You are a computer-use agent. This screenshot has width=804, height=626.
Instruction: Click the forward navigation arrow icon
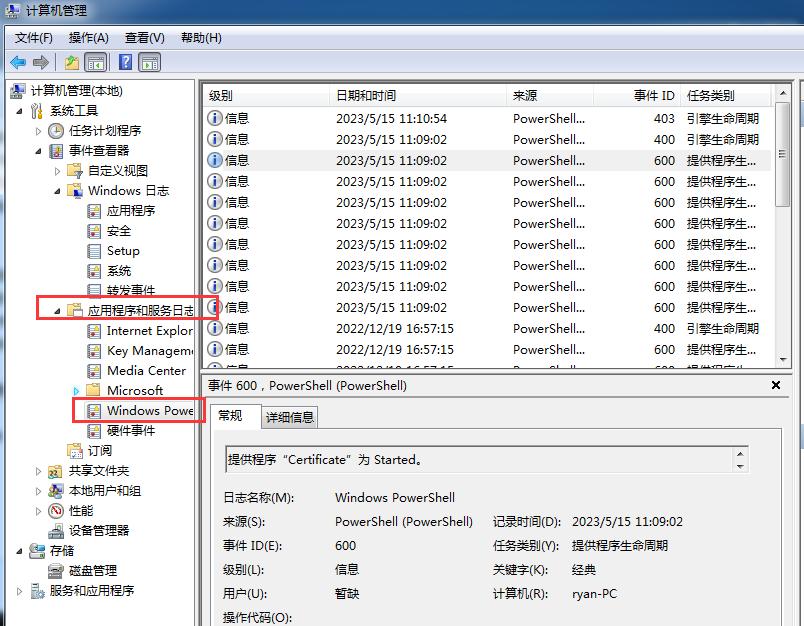(x=40, y=61)
